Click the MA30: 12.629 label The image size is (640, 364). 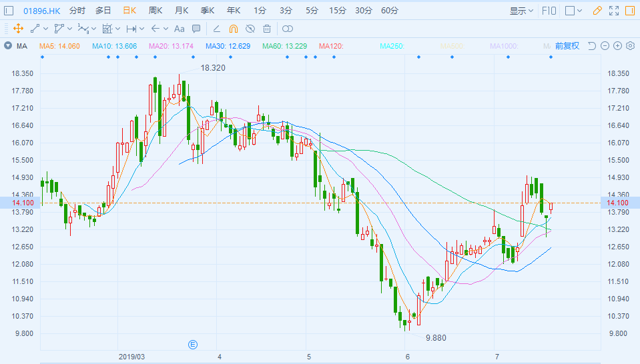(x=228, y=46)
